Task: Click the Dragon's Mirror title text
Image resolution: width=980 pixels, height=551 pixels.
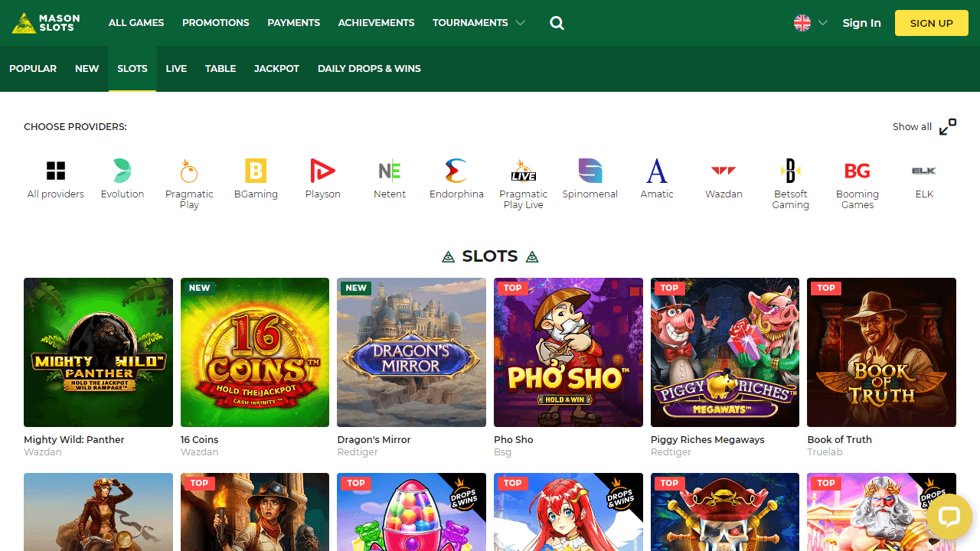Action: 374,440
